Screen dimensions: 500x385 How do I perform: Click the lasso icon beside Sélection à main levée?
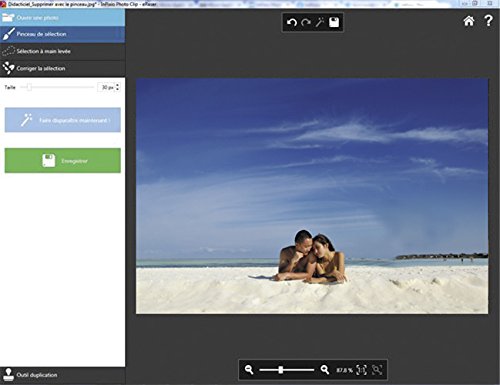tap(8, 51)
